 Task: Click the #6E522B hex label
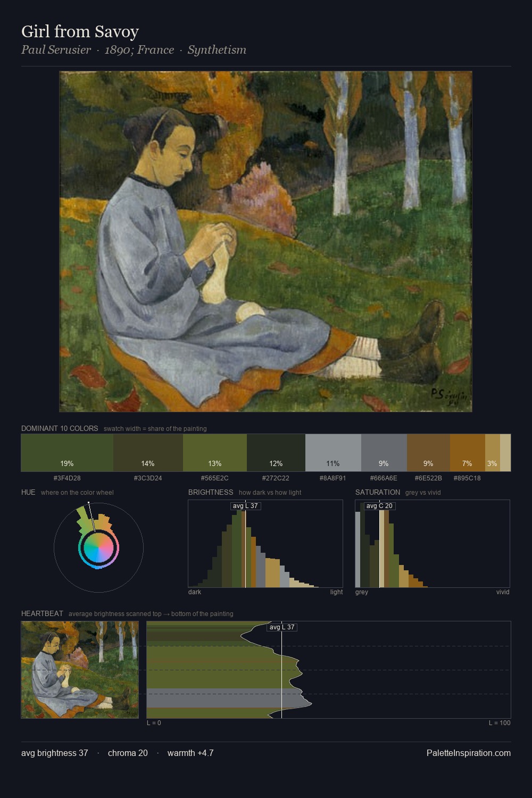(428, 478)
